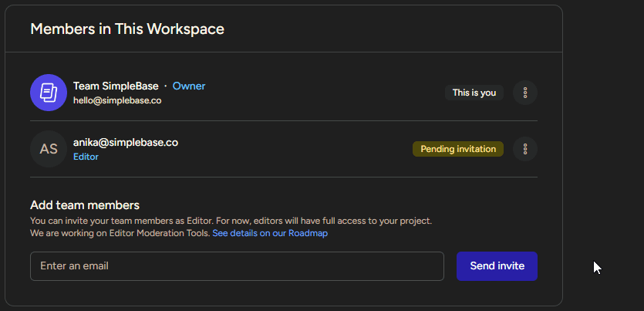Click the Add team members heading
This screenshot has height=311, width=644.
pos(85,205)
